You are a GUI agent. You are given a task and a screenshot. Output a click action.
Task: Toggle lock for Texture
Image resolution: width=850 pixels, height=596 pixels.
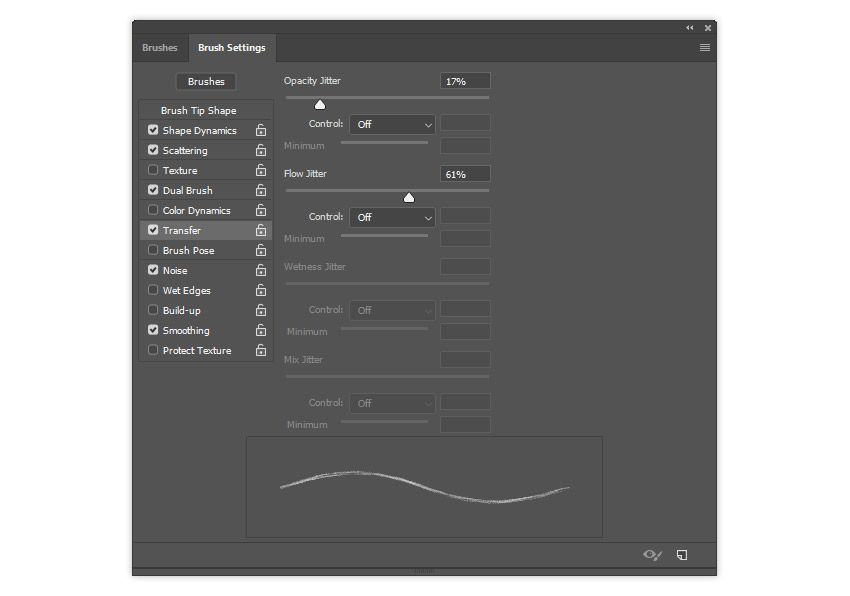point(261,170)
